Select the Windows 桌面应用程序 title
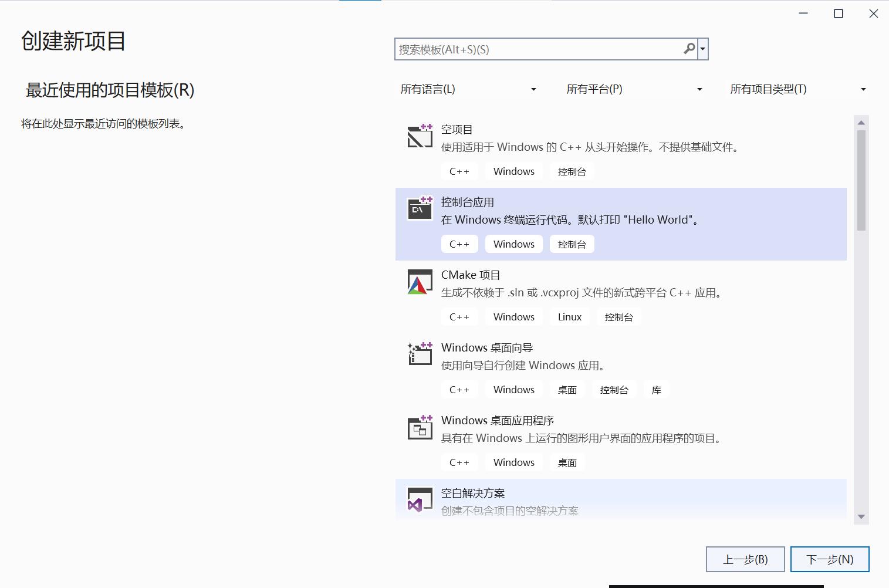Viewport: 889px width, 588px height. [498, 421]
